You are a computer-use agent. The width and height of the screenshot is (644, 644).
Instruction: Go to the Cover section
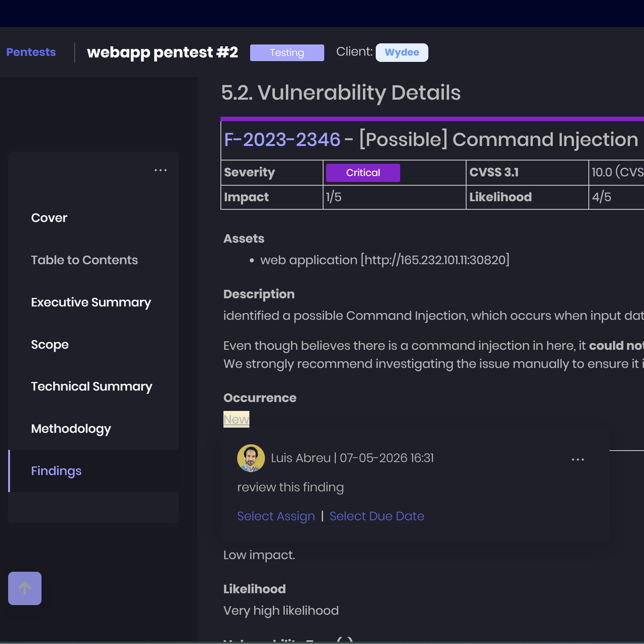49,218
